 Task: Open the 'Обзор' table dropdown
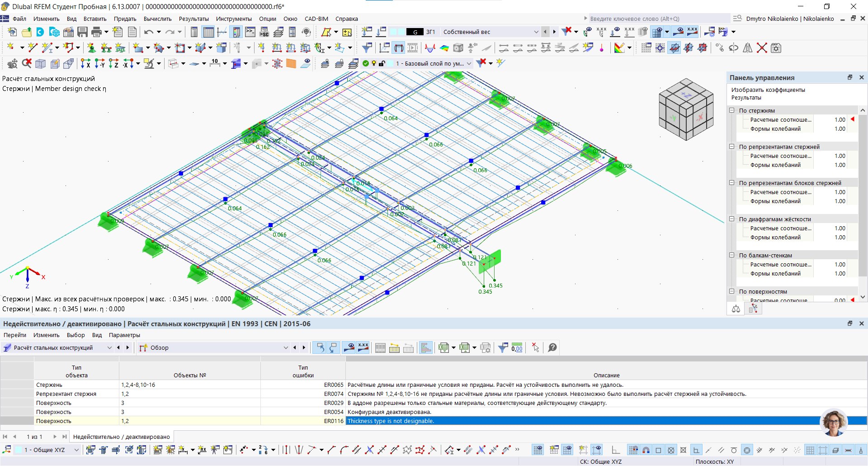285,348
